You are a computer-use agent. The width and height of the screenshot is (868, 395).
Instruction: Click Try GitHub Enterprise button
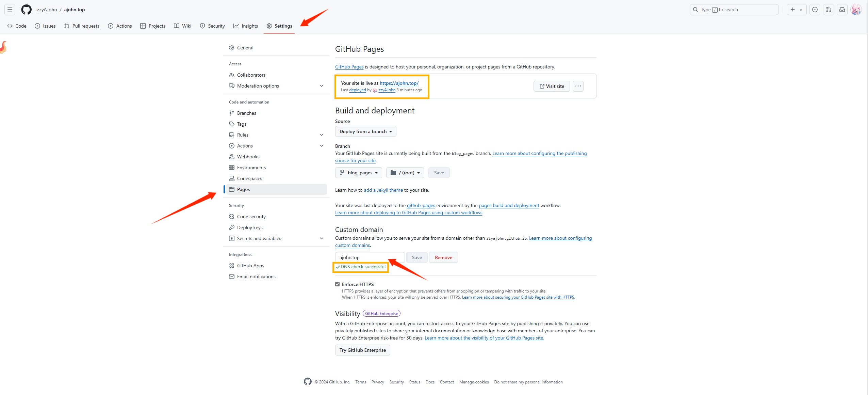pos(362,350)
